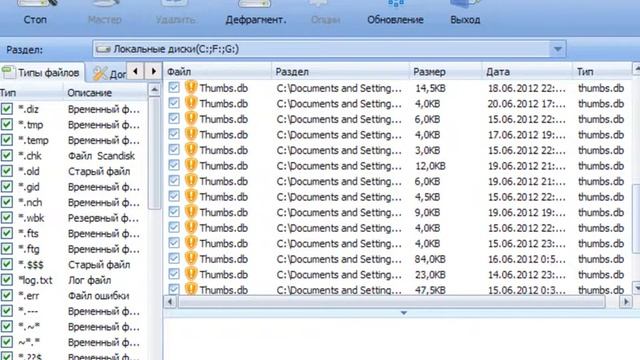
Task: Click warning icon of 3,0KB Thumbs.db
Action: pos(191,149)
